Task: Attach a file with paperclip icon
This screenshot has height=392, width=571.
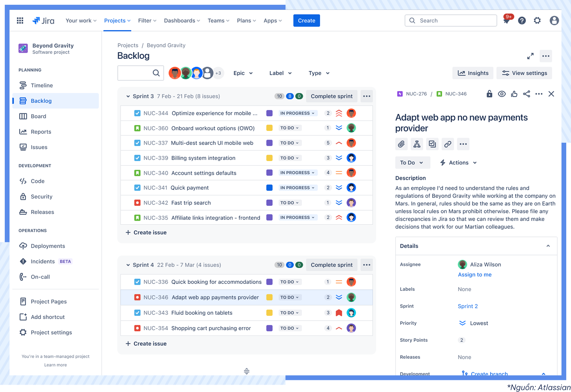Action: click(401, 144)
